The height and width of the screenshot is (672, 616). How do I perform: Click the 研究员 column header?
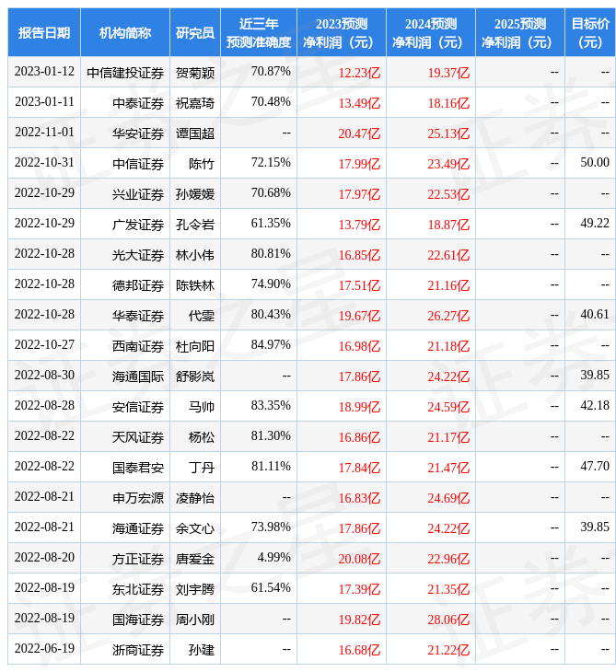point(195,33)
